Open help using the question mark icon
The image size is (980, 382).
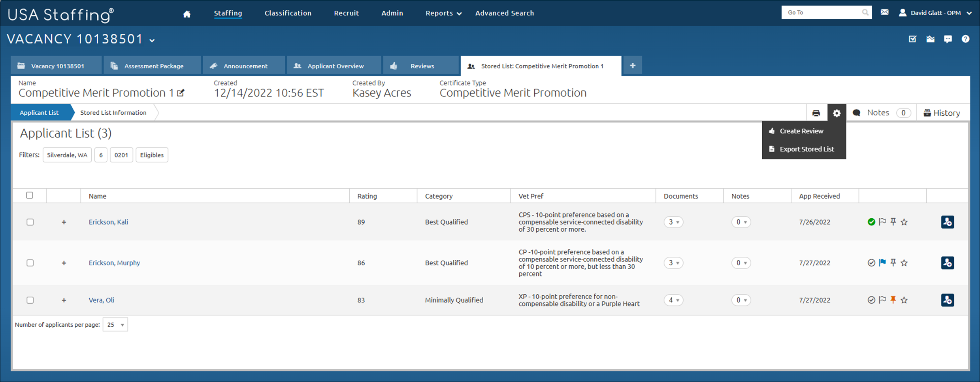click(966, 39)
